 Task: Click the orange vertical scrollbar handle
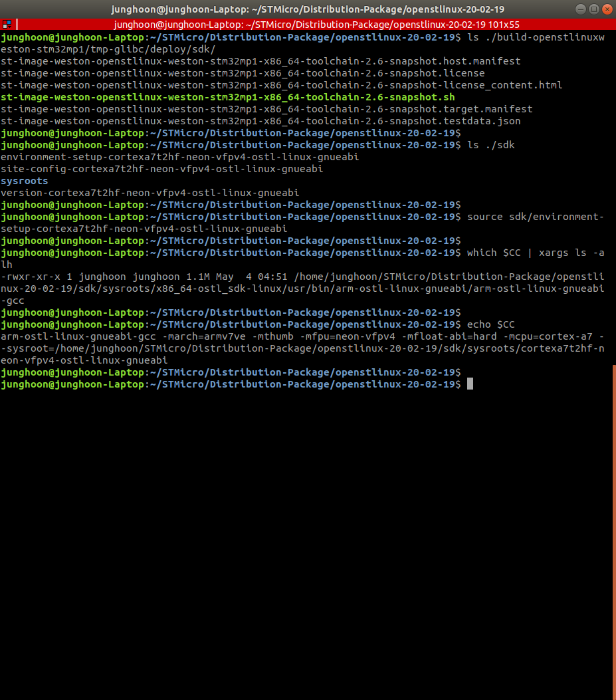[614, 532]
